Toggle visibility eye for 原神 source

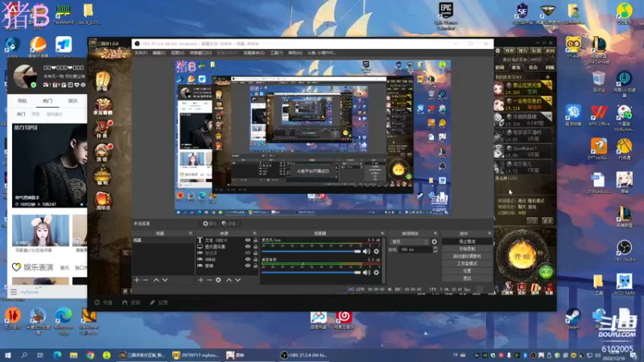pyautogui.click(x=248, y=265)
